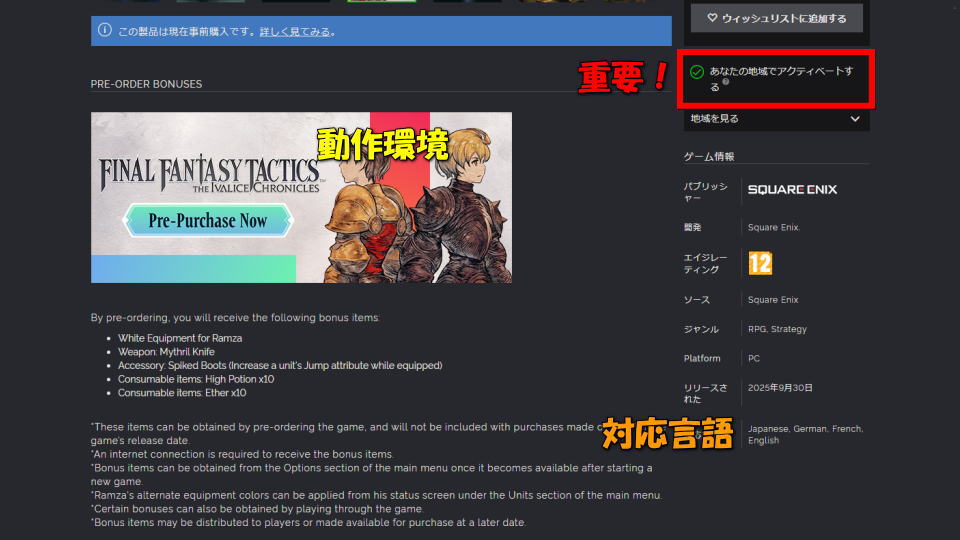Viewport: 960px width, 540px height.
Task: Click the Weapon: Mythril Knife bullet
Action: click(166, 351)
